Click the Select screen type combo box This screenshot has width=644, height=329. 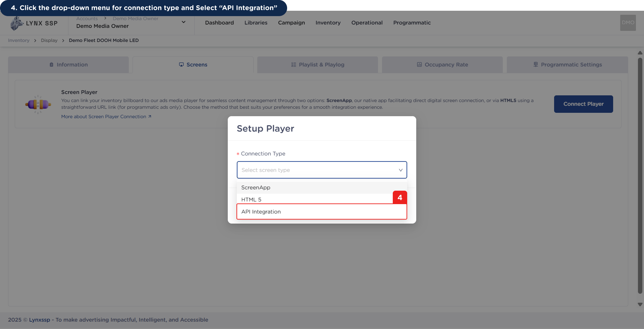[322, 170]
